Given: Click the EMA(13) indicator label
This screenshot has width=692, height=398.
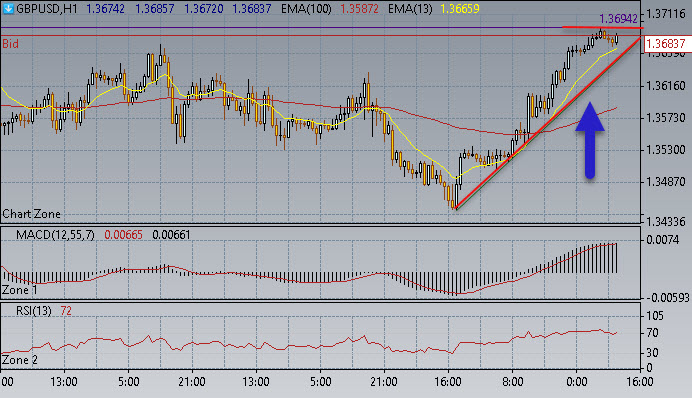Looking at the screenshot, I should click(x=410, y=9).
